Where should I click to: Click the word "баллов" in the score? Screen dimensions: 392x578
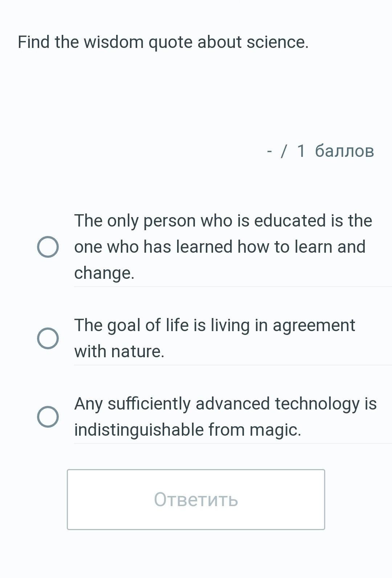point(344,151)
